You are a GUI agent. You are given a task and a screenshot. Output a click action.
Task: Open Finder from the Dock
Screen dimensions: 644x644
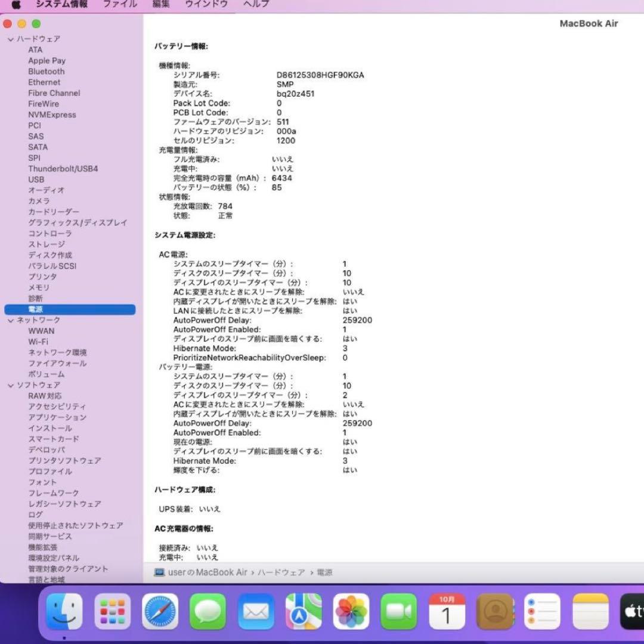64,611
